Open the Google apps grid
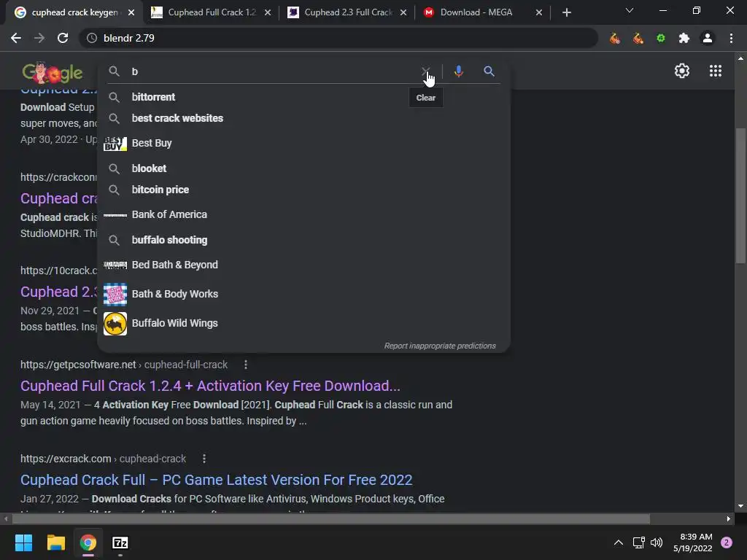The height and width of the screenshot is (560, 747). coord(716,71)
